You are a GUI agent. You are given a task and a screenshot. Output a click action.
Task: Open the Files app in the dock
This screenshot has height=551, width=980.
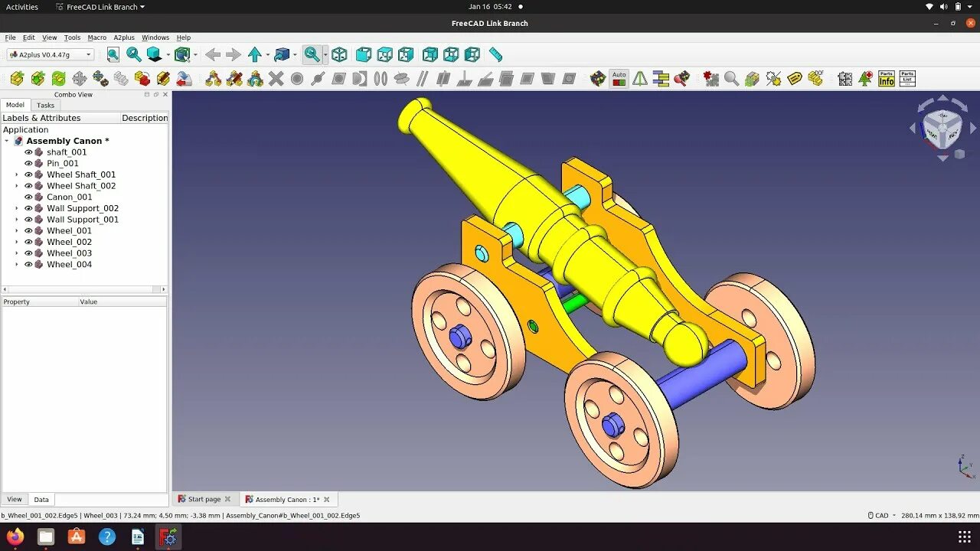[x=46, y=536]
